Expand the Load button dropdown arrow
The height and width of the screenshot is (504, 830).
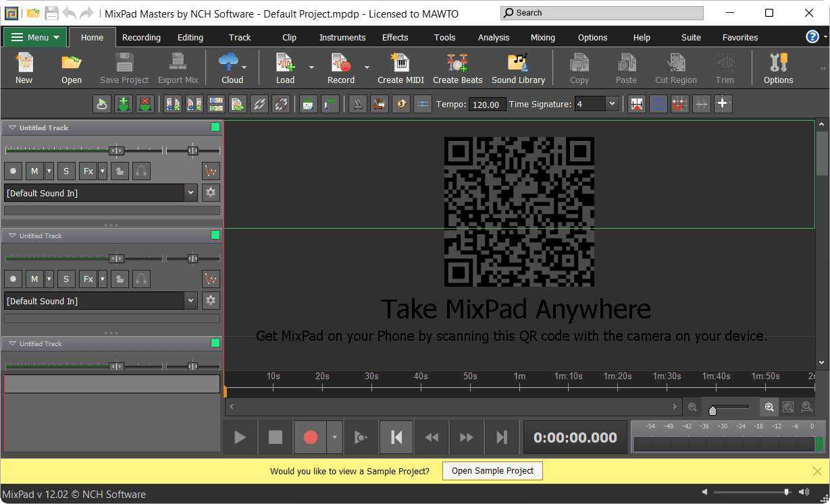tap(311, 67)
